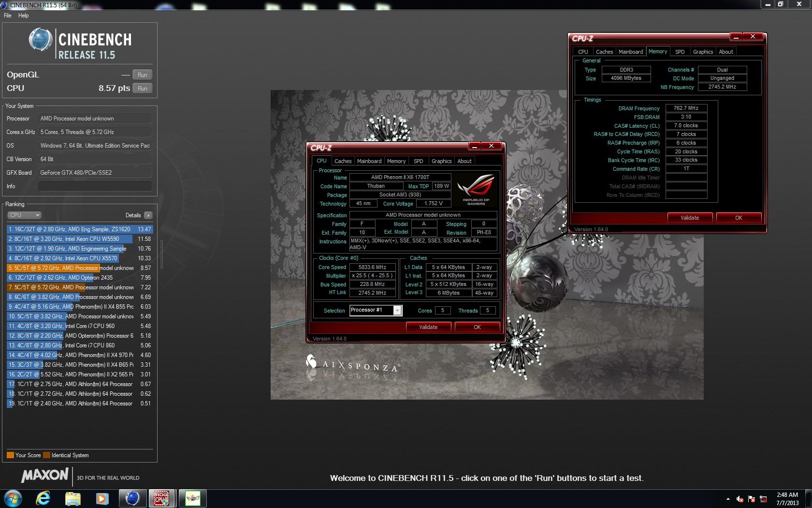This screenshot has height=508, width=812.
Task: Select ranking row Phenom II X4 B55
Action: coord(80,307)
